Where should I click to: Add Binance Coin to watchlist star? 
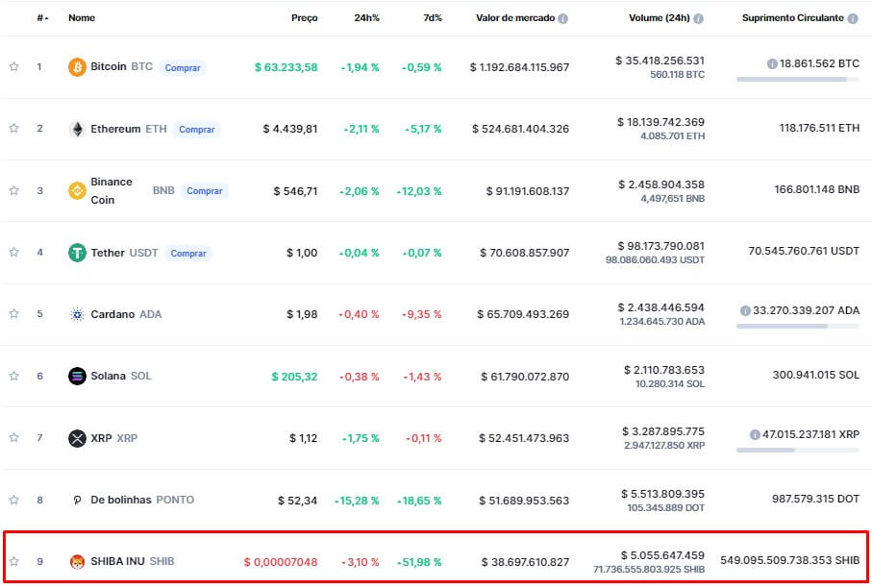pos(13,190)
